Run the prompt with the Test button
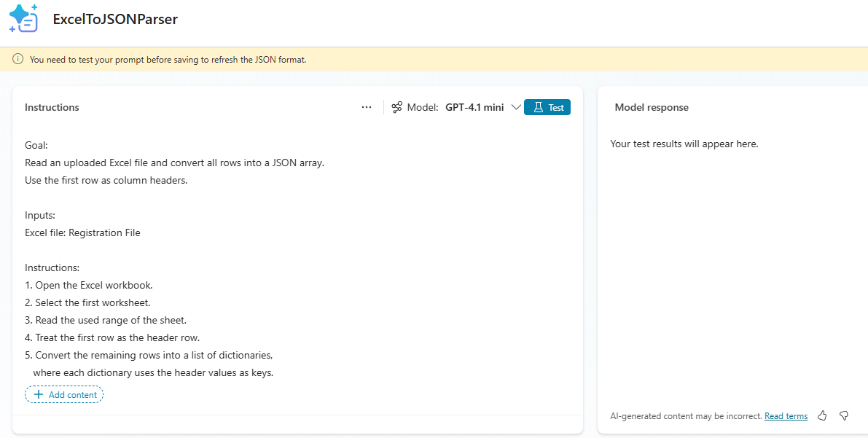Screen dimensions: 868x438 coord(547,107)
